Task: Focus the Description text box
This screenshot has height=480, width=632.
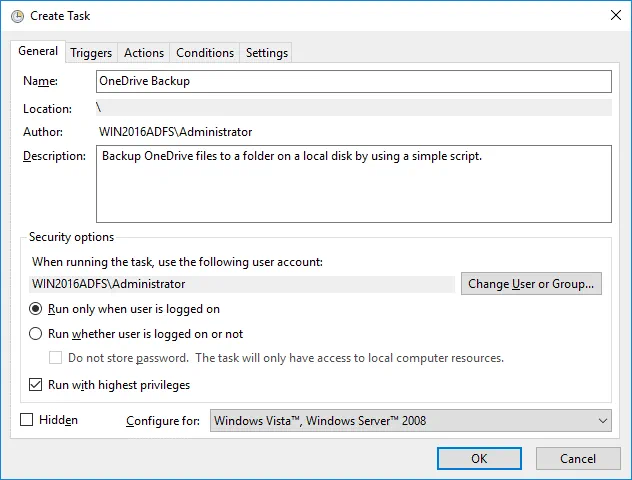Action: point(353,184)
